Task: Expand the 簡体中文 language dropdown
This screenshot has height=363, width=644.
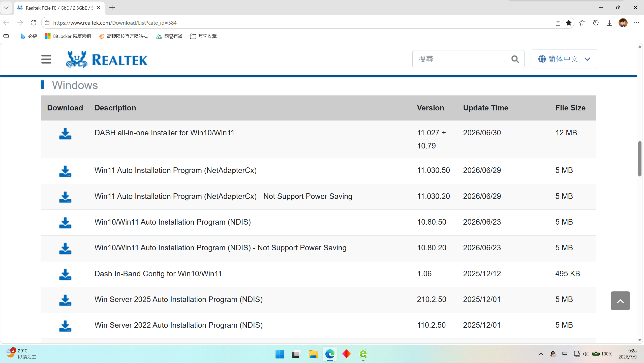Action: point(564,59)
